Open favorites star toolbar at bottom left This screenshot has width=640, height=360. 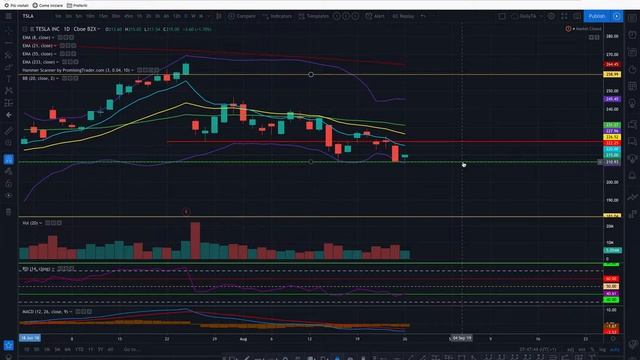[9, 345]
